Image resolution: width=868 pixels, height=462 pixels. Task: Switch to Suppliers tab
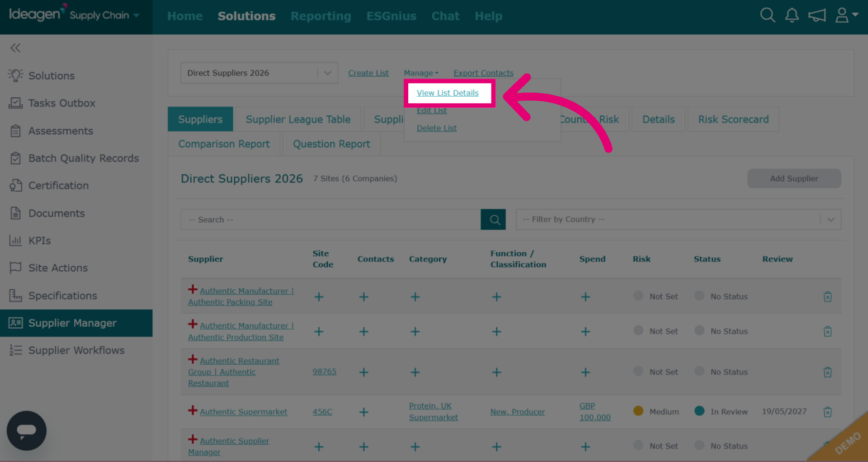tap(200, 119)
